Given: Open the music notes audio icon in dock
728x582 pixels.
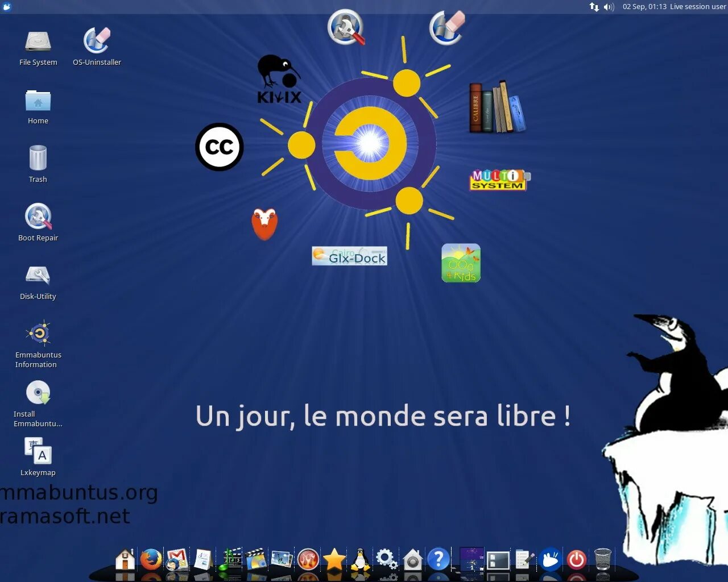Looking at the screenshot, I should point(230,560).
